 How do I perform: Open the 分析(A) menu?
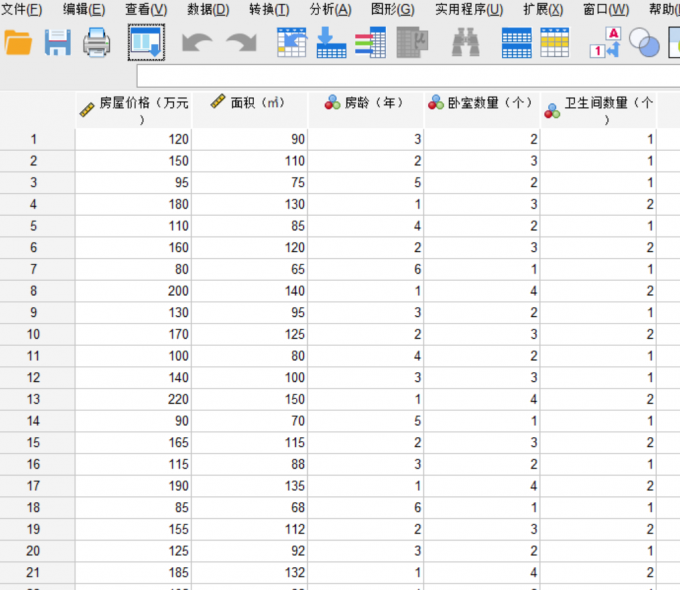pos(330,9)
